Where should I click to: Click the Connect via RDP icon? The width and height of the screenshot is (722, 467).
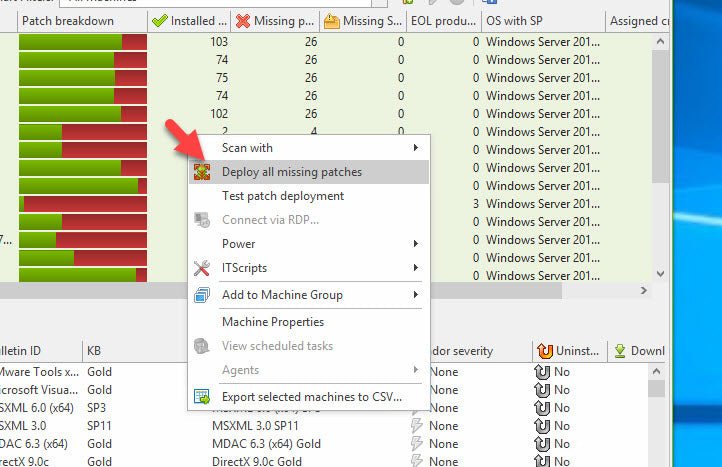[202, 220]
